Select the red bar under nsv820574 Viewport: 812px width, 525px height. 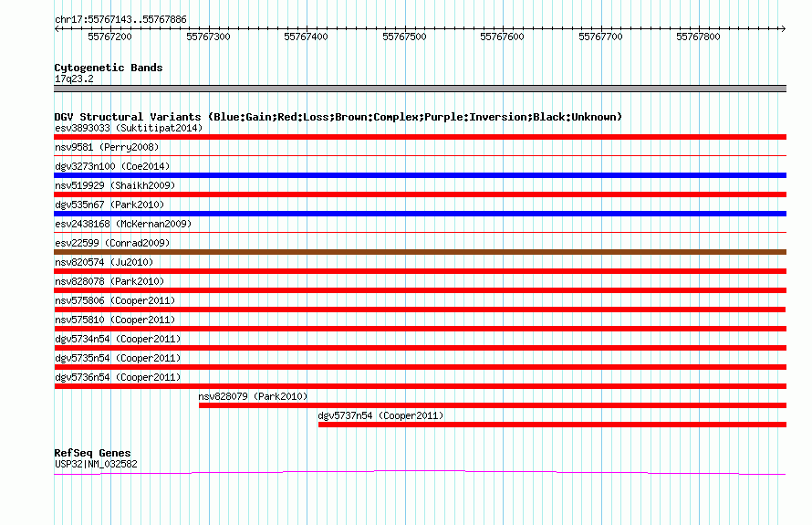(420, 271)
